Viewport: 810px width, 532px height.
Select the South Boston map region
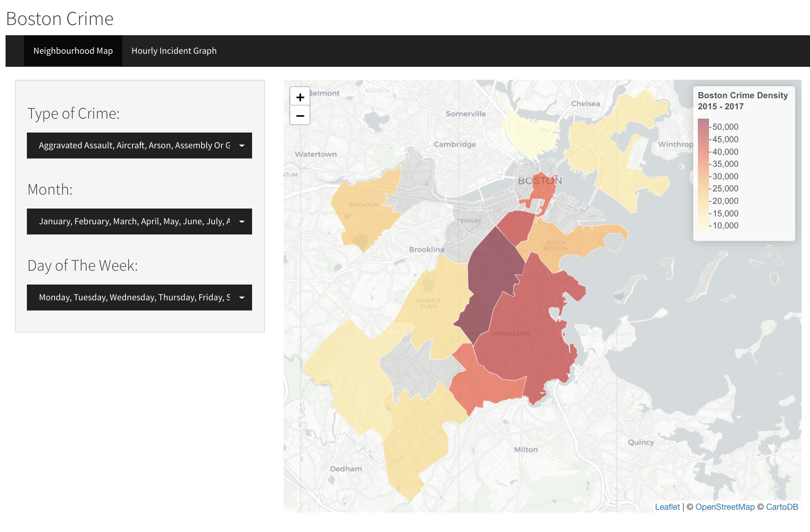pos(570,241)
